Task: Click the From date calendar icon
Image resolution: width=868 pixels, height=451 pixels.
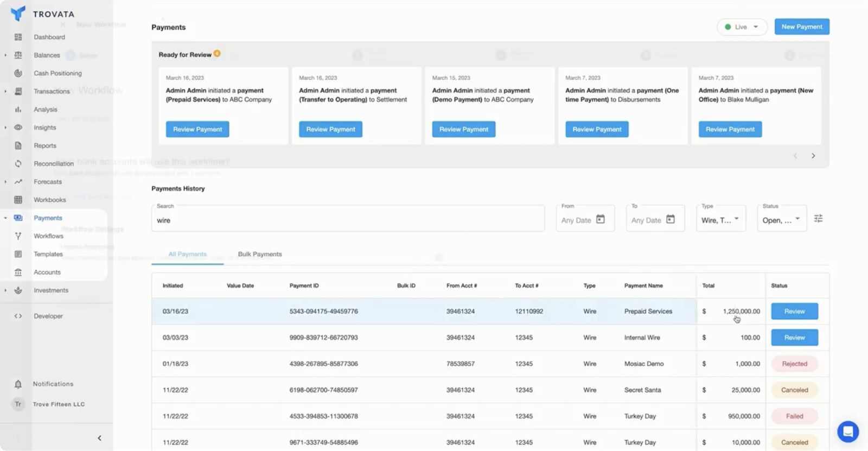Action: [601, 219]
